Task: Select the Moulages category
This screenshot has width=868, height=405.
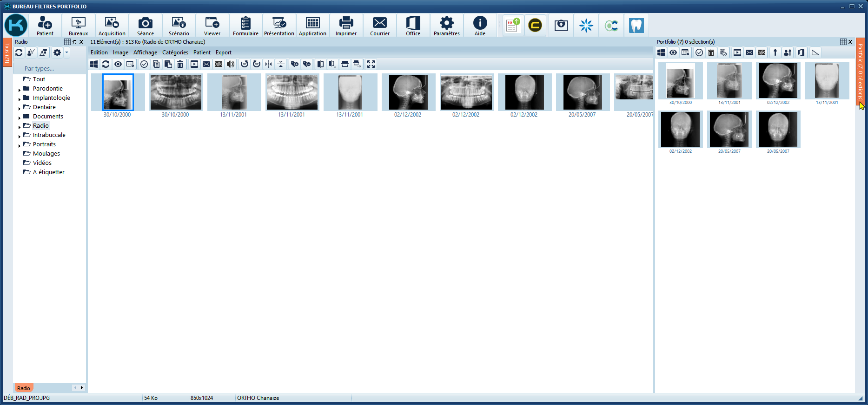Action: [46, 154]
